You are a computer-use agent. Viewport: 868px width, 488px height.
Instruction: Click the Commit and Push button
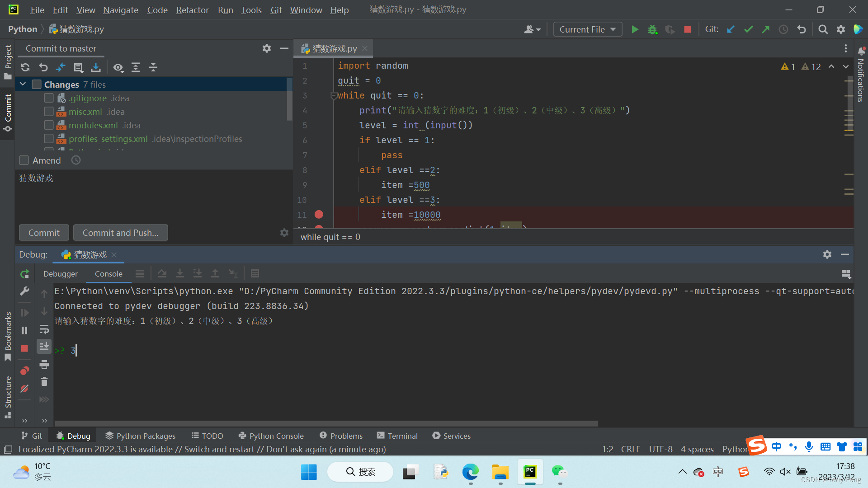tap(120, 232)
